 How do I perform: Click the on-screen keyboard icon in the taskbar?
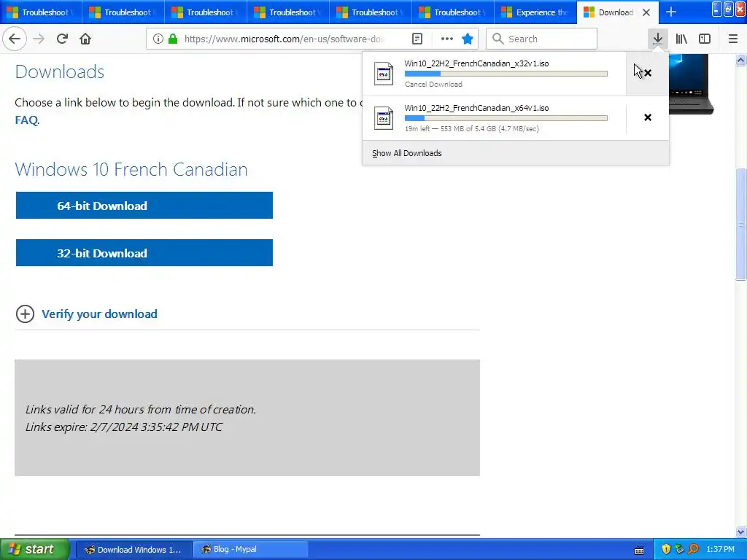click(x=639, y=551)
